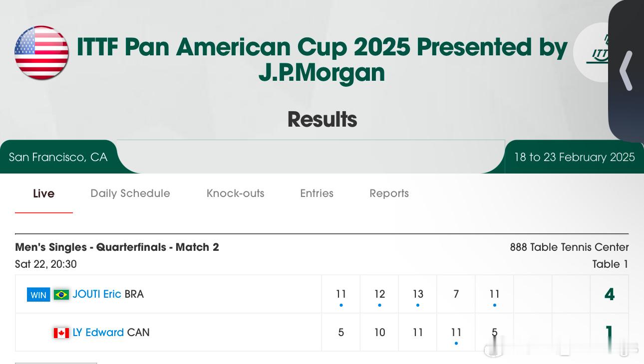Click JOUTI Eric's final score of 4
Viewport: 644px width, 364px height.
(x=609, y=294)
